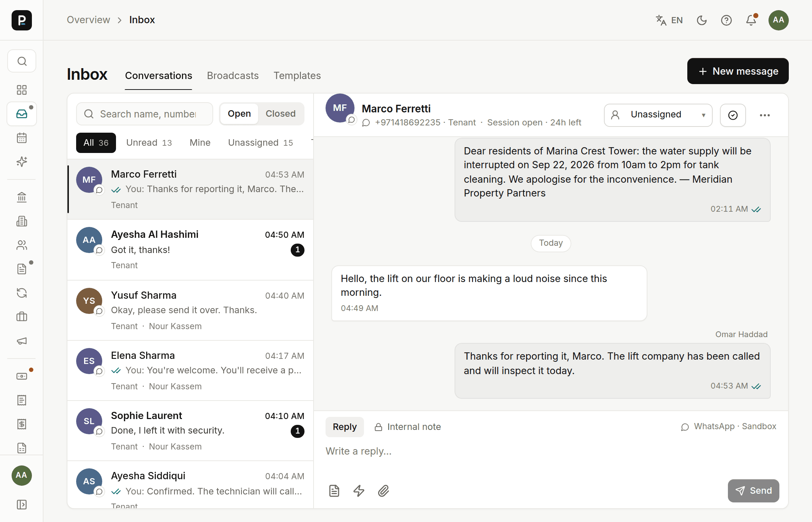
Task: Filter conversations by All 36
Action: tap(96, 143)
